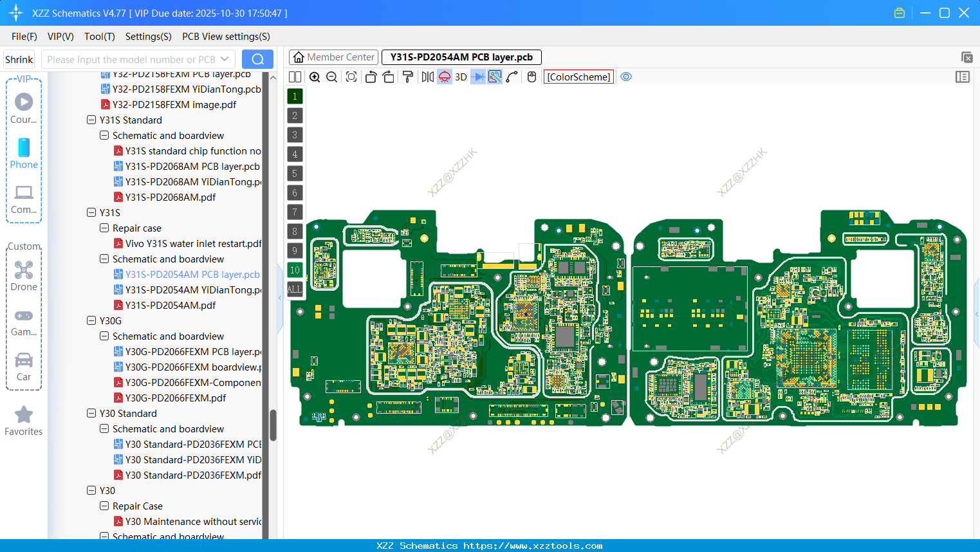Switch to the Y31S-PD2054AM PCB layer tab

(461, 57)
